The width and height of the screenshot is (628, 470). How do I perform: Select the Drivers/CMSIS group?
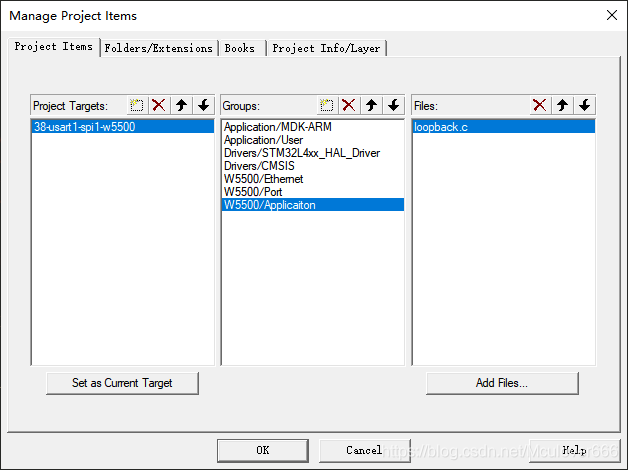312,166
